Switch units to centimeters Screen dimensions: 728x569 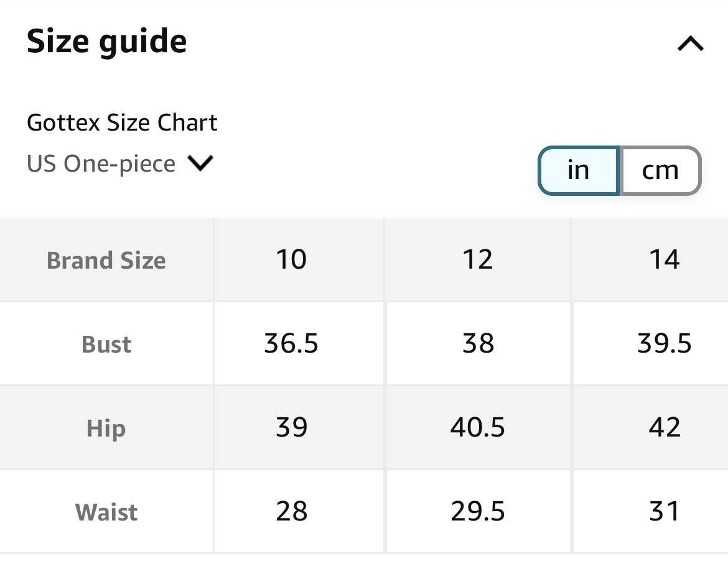point(660,170)
